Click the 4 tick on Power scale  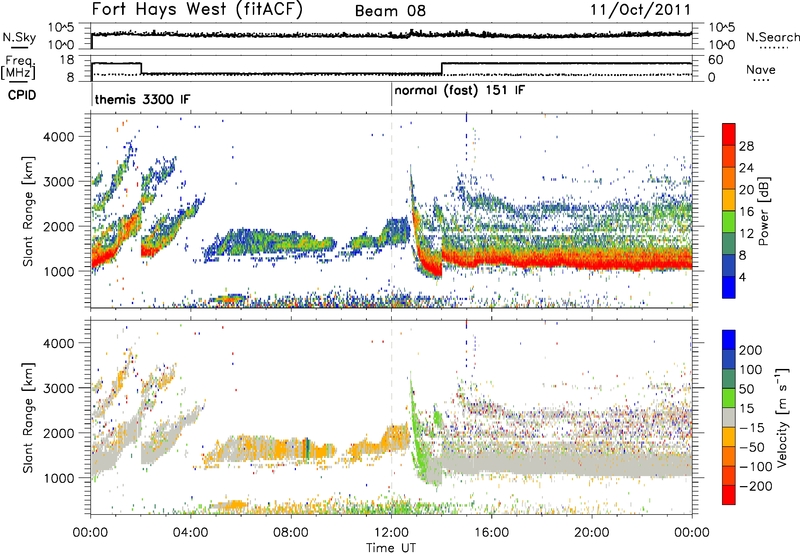742,277
